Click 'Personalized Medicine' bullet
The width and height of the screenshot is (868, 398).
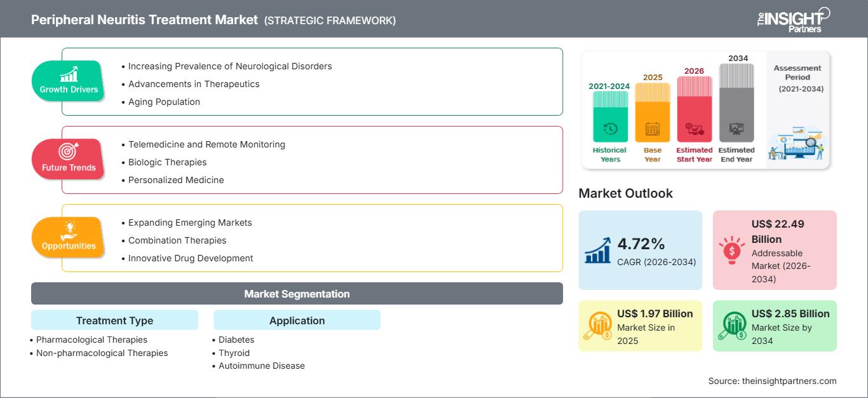[x=176, y=180]
